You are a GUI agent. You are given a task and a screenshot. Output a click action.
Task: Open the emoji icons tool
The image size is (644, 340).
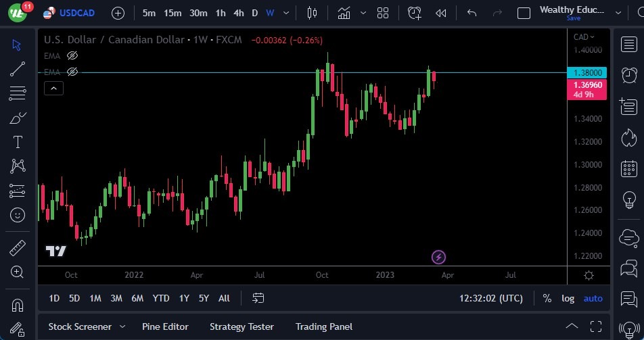click(18, 215)
